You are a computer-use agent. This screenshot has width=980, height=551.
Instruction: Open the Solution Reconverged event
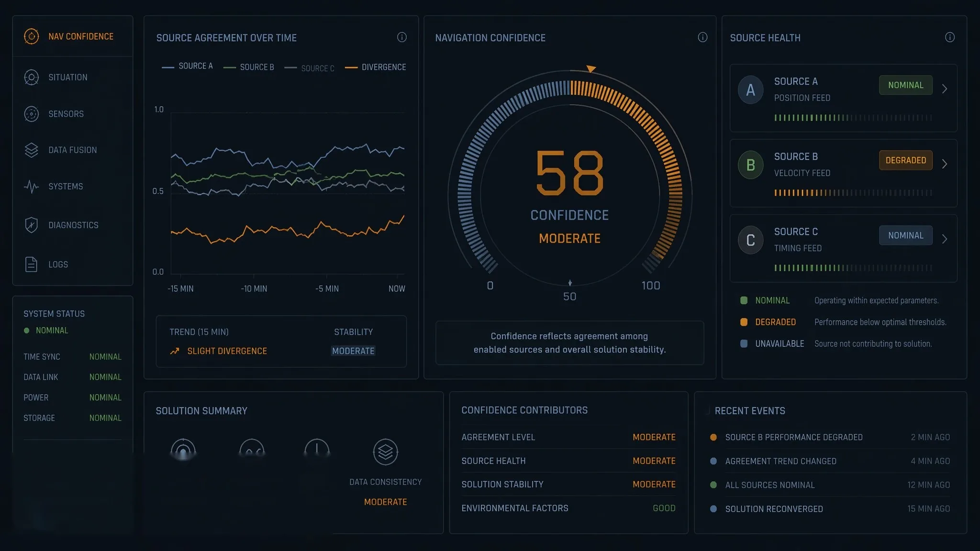[x=830, y=509]
